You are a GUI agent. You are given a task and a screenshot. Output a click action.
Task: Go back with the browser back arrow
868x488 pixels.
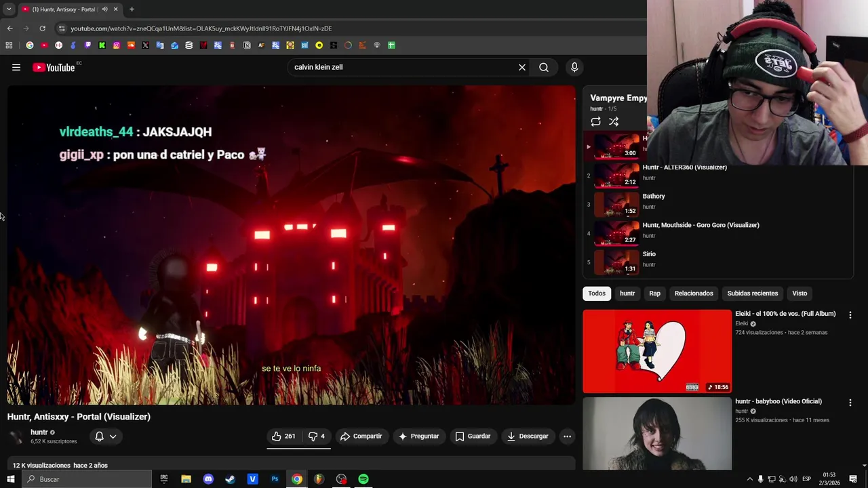(9, 28)
